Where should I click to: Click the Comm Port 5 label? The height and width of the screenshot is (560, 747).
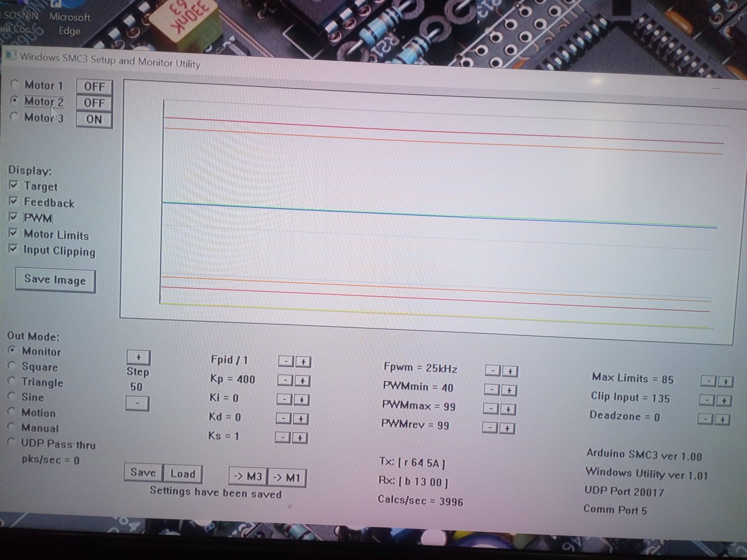coord(615,510)
